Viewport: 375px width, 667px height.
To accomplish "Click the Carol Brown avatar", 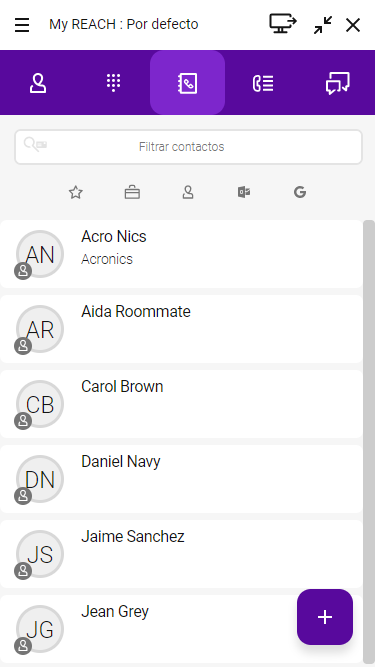I will pos(40,404).
